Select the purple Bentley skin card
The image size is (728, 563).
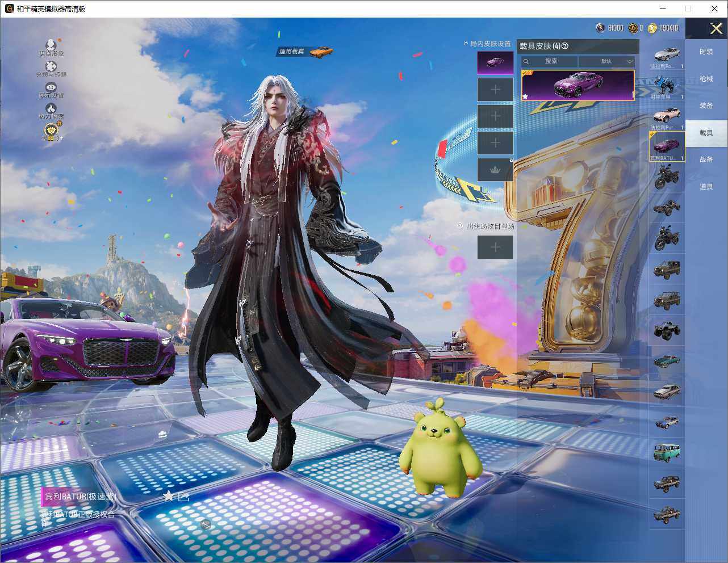pos(578,85)
